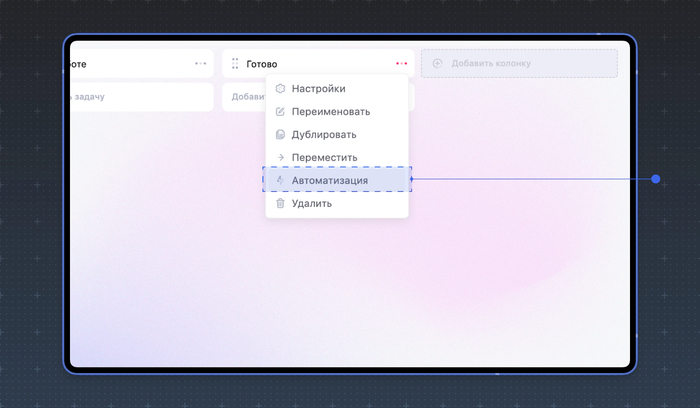
Task: Click the Дублировать copy icon
Action: point(280,134)
